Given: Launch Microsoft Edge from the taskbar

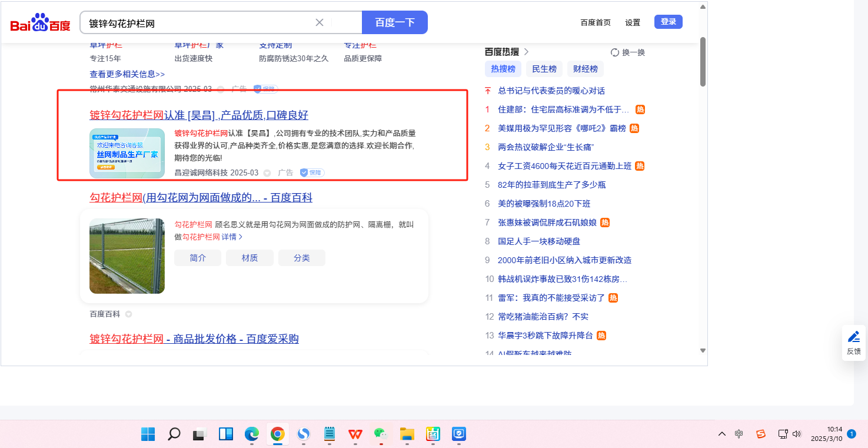Looking at the screenshot, I should click(x=252, y=434).
